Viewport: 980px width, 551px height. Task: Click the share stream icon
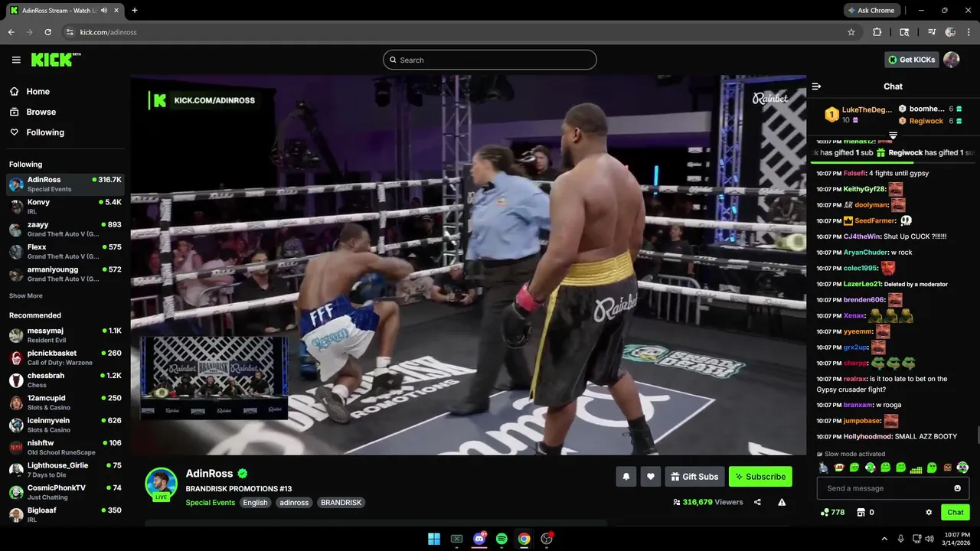(x=757, y=502)
